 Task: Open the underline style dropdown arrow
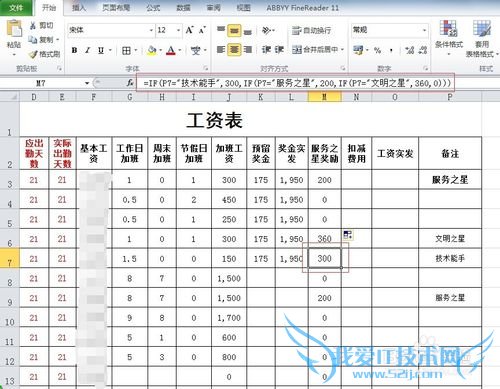tap(110, 51)
